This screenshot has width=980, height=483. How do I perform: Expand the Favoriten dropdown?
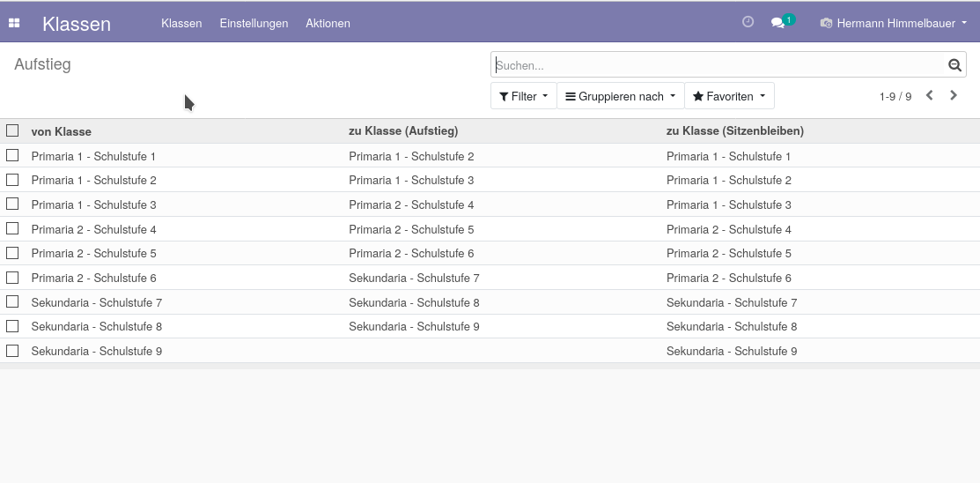click(729, 96)
